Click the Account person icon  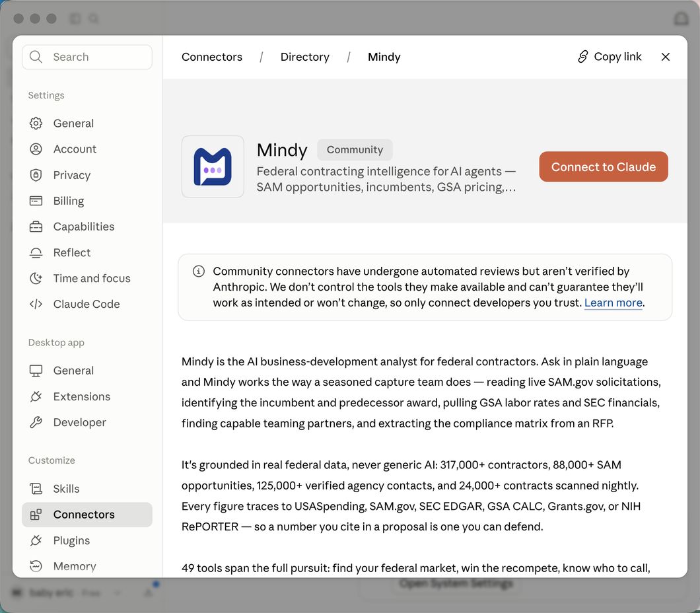pyautogui.click(x=36, y=149)
